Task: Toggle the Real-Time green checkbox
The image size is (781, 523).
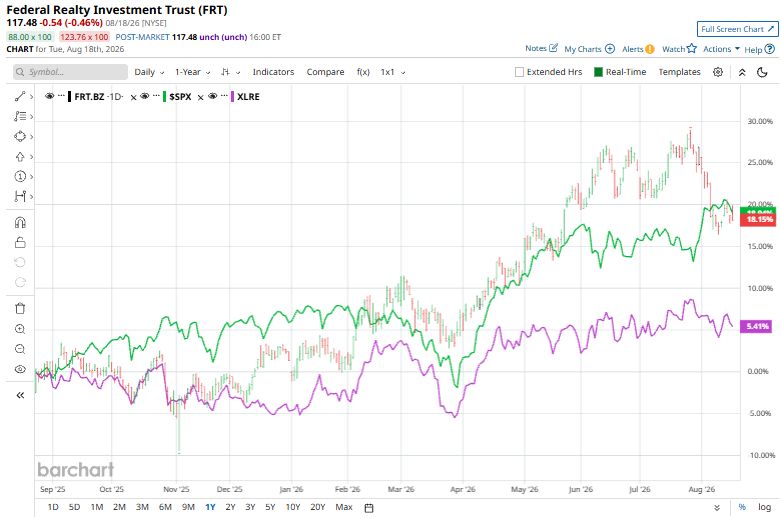Action: 598,72
